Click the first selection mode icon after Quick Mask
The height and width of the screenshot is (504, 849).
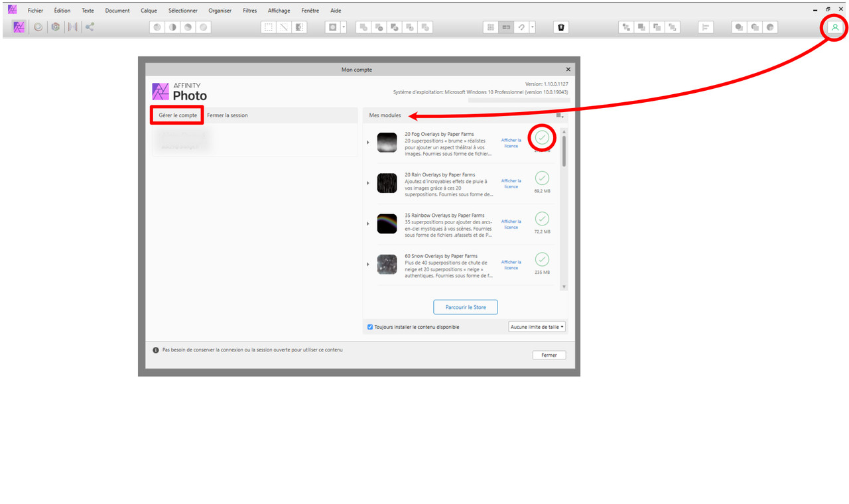tap(363, 27)
